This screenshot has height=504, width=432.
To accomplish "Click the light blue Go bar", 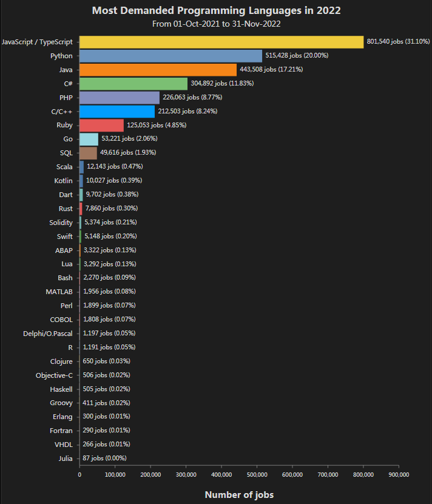I will pos(89,139).
